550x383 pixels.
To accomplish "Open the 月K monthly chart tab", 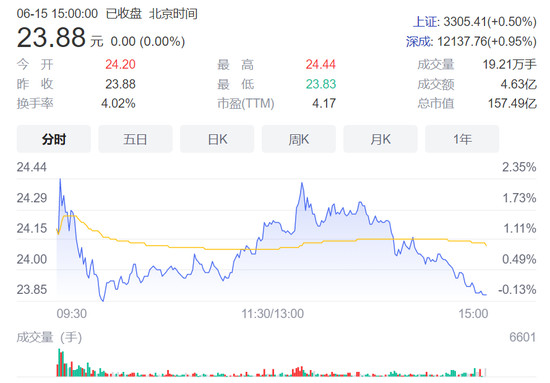I will point(381,139).
